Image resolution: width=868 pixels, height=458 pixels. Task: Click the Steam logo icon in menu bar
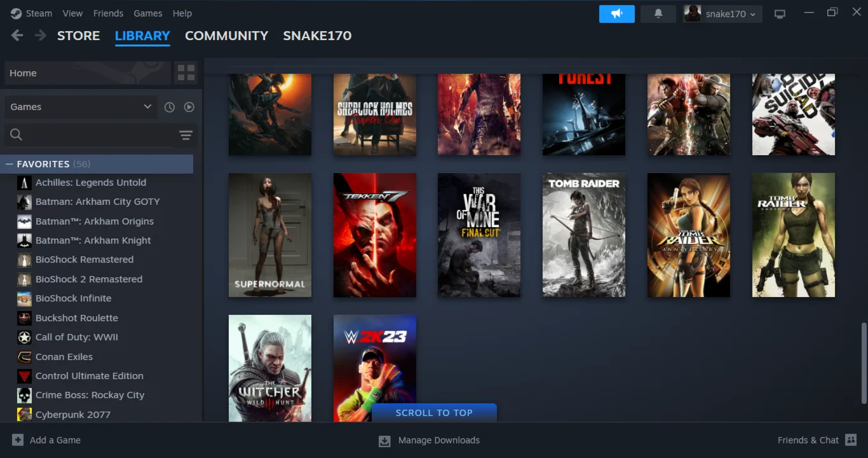(x=16, y=13)
